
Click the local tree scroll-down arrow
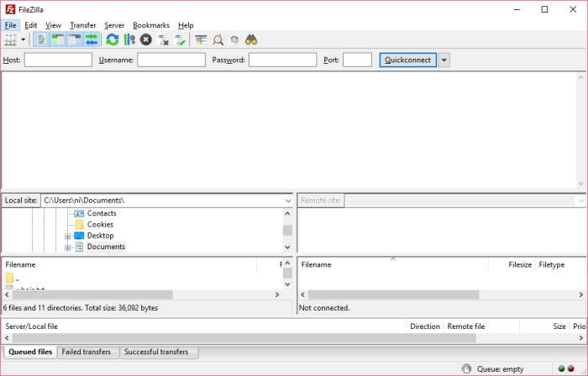(x=287, y=248)
